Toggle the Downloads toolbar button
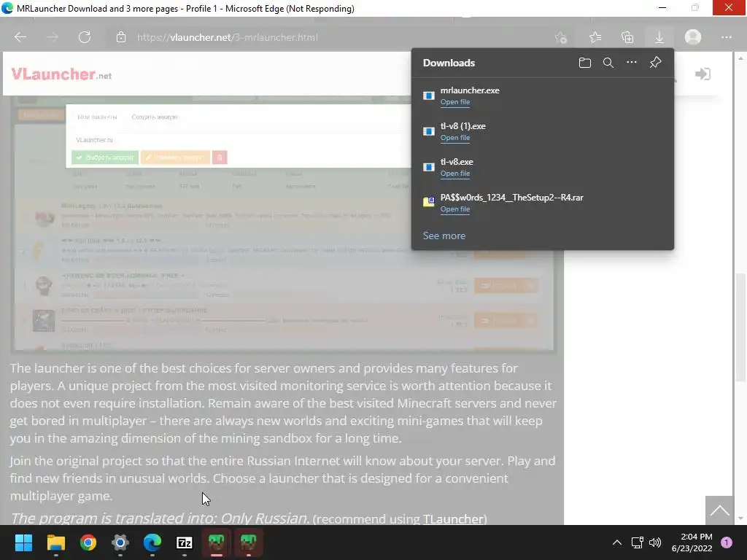747x560 pixels. click(x=659, y=37)
